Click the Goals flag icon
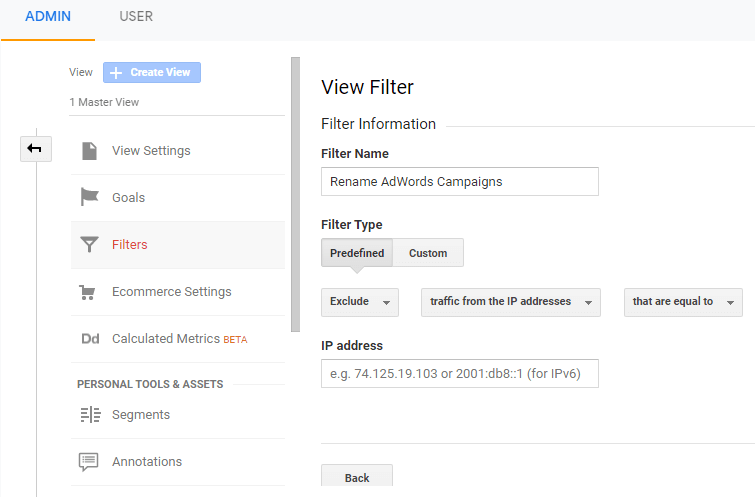Screen dimensions: 755x497 pyautogui.click(x=90, y=198)
